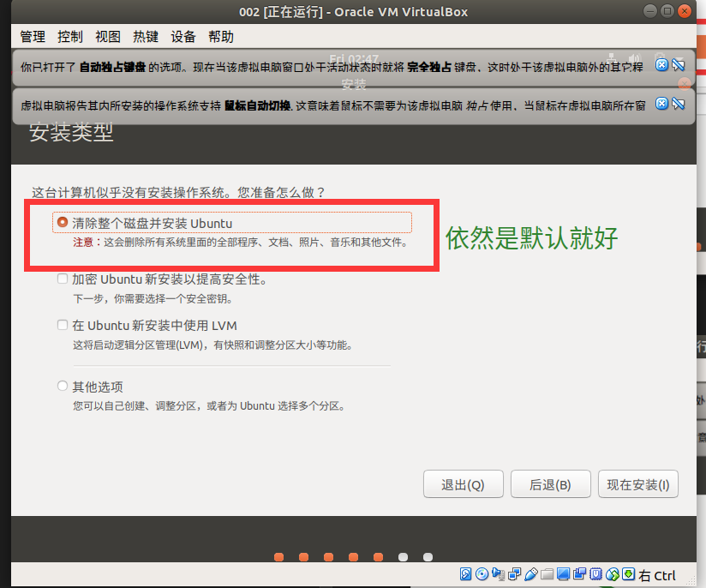Viewport: 706px width, 588px height.
Task: Open the 帮助 menu
Action: tap(220, 37)
